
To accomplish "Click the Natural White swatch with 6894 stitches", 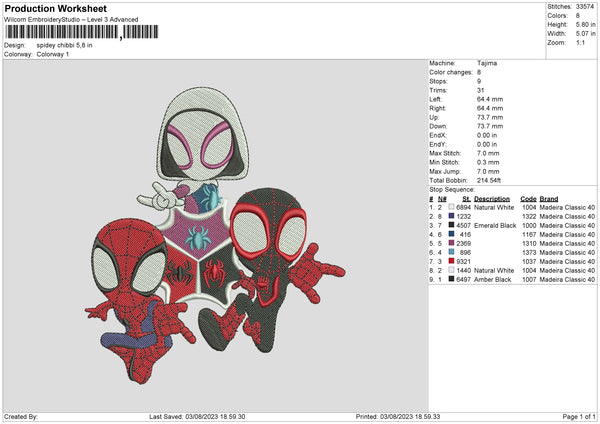I will (x=451, y=207).
